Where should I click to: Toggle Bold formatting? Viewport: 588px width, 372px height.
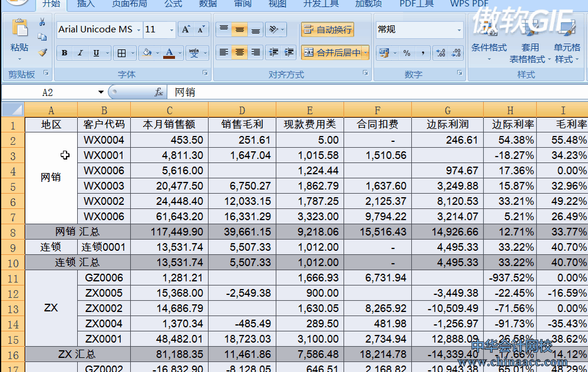(64, 53)
